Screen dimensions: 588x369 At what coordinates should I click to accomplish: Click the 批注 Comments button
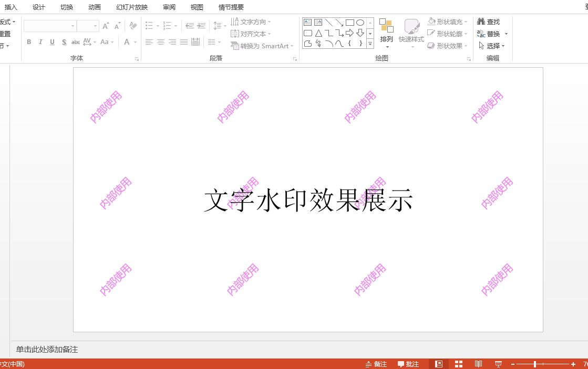click(x=408, y=364)
